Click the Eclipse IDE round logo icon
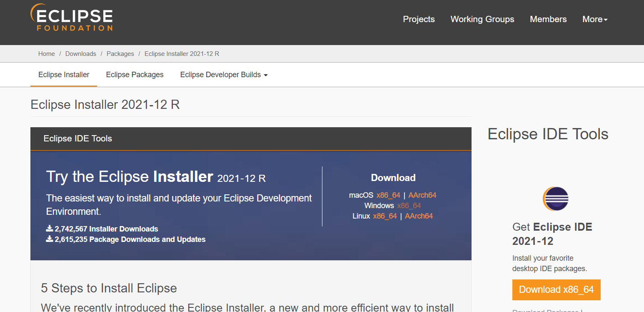 [x=556, y=199]
